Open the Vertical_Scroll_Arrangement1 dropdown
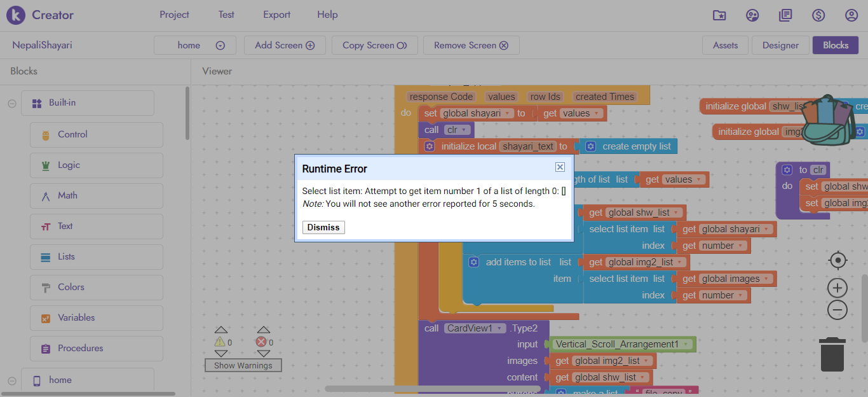868x397 pixels. 621,344
